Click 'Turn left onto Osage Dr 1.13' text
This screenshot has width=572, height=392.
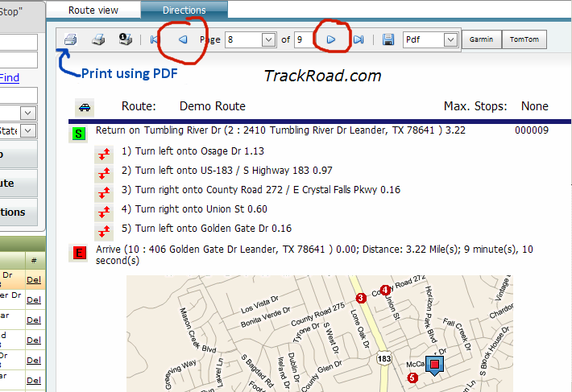pos(193,151)
